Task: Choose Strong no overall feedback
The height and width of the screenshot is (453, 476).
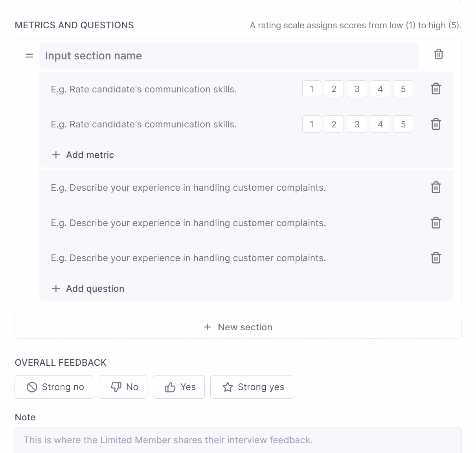Action: pos(54,387)
